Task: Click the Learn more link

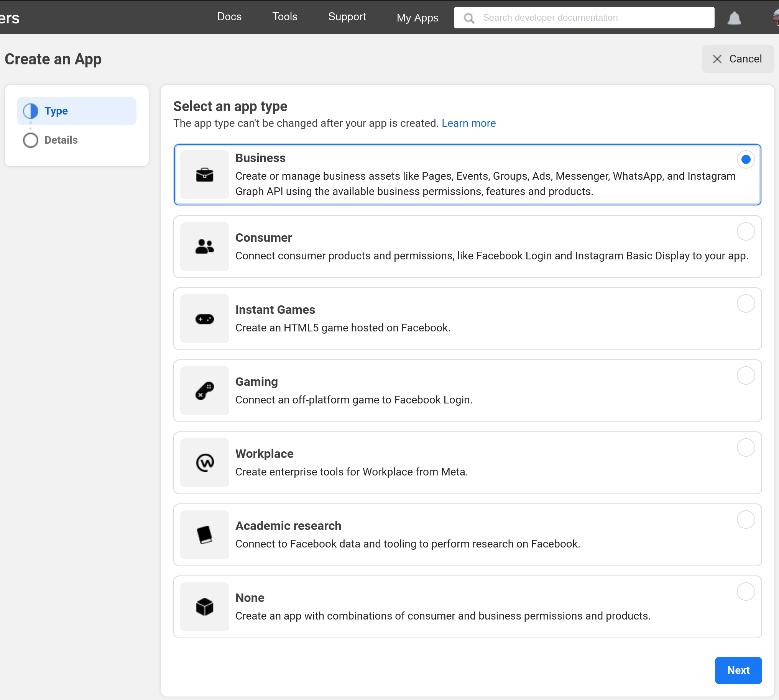Action: click(x=468, y=123)
